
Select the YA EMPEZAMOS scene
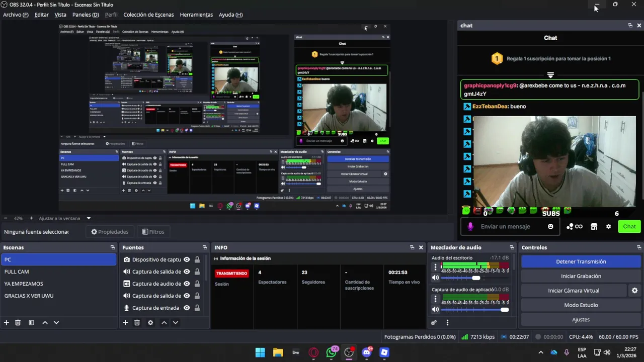(x=58, y=284)
